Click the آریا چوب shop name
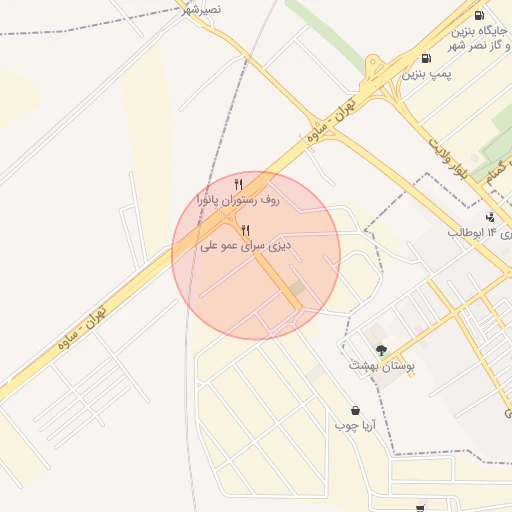 pos(355,426)
